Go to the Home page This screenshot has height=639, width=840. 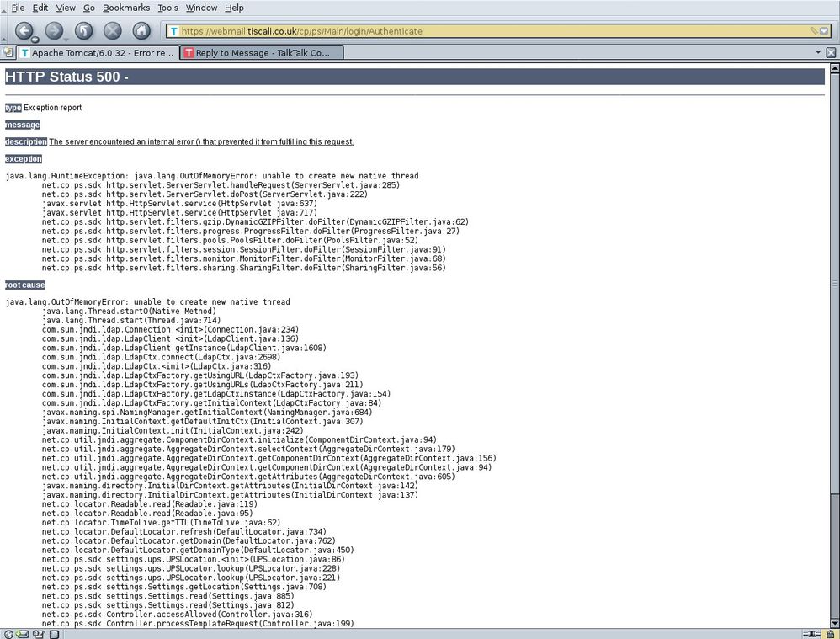(142, 30)
